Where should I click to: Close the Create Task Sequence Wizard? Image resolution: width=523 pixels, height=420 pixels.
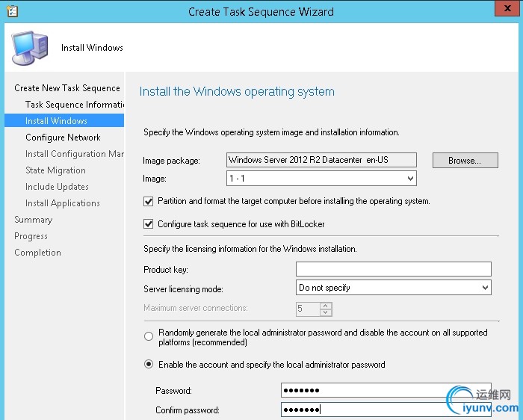[507, 8]
